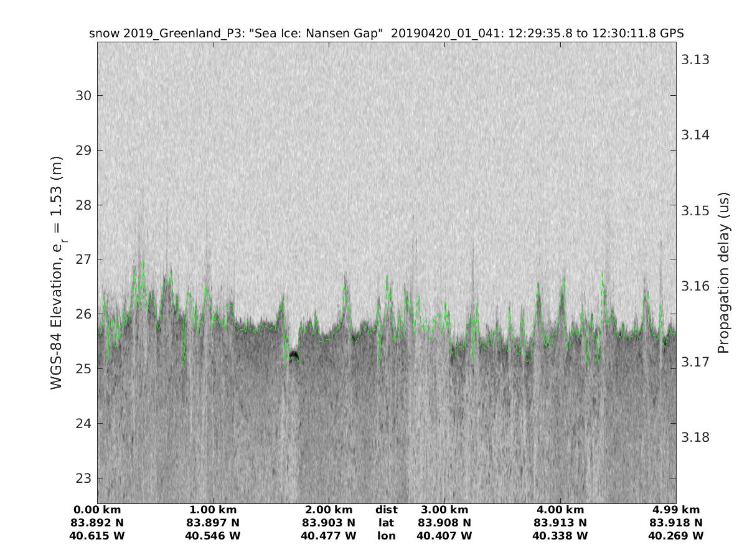Image resolution: width=747 pixels, height=560 pixels.
Task: Click the plot title text at top
Action: [x=386, y=34]
